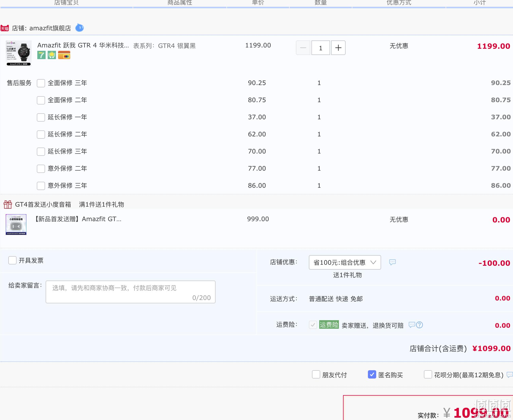The width and height of the screenshot is (513, 420).
Task: Open the Amazfit GTR 4 watch thumbnail
Action: coord(19,53)
